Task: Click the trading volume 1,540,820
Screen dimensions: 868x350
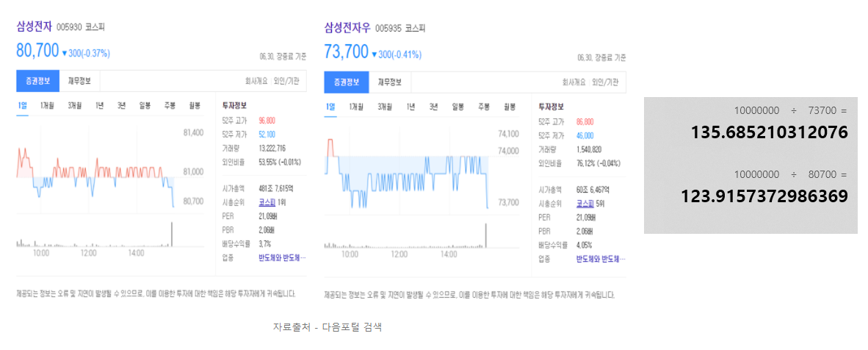Action: pos(589,149)
